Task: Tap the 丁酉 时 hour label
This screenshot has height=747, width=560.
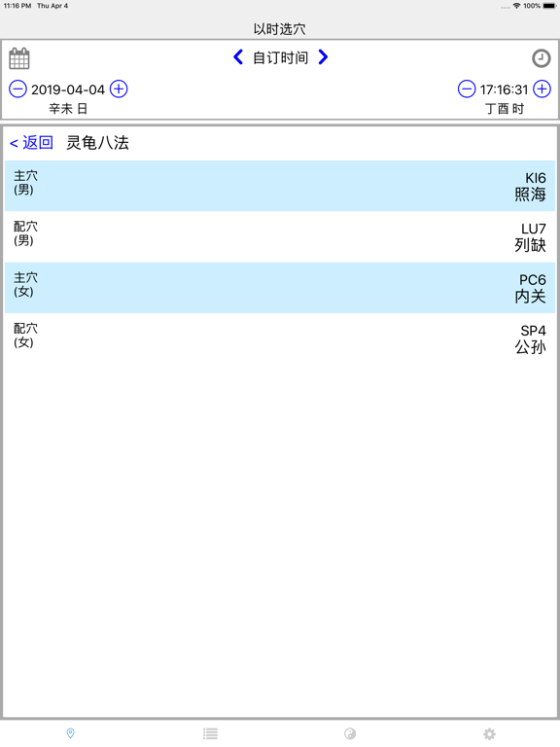Action: pyautogui.click(x=505, y=109)
